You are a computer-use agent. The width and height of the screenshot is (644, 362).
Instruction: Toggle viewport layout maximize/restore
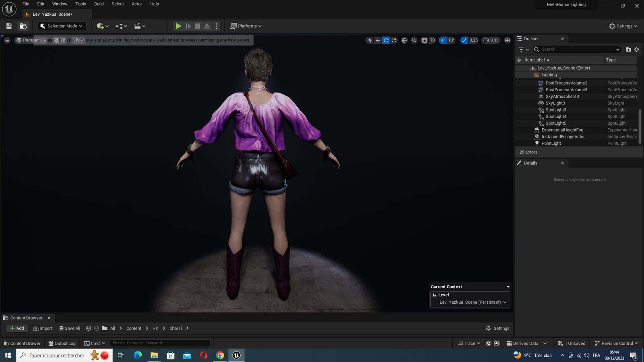tap(507, 40)
